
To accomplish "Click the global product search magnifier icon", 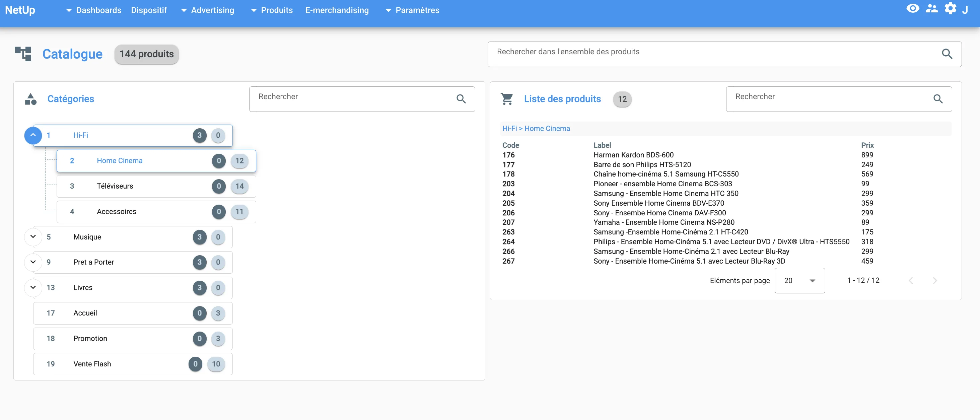I will pos(947,54).
